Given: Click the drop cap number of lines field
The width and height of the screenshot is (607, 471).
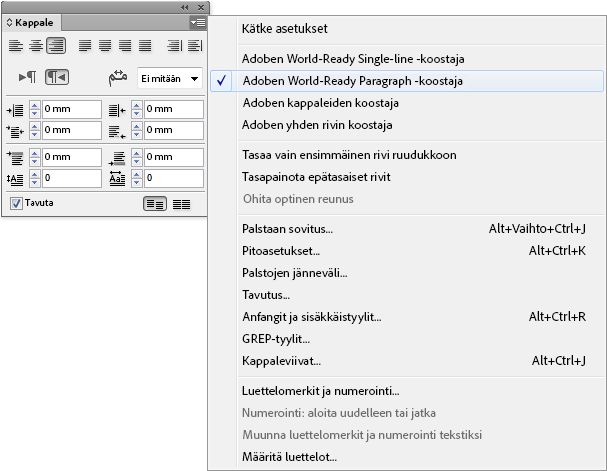Looking at the screenshot, I should coord(72,178).
